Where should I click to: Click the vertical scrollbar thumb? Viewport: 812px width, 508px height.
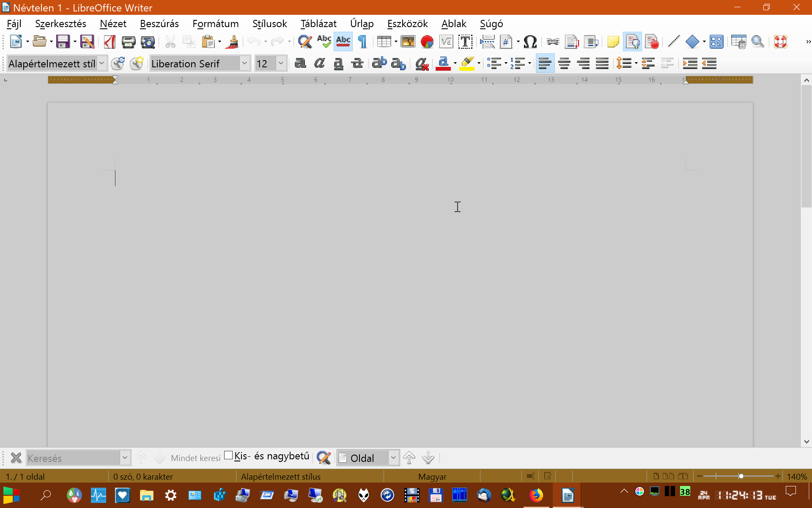(806, 146)
